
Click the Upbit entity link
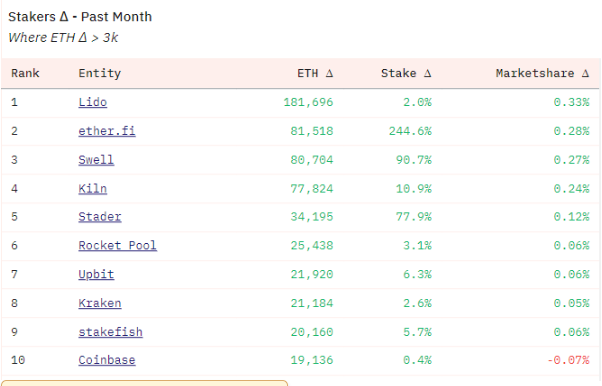(x=96, y=274)
